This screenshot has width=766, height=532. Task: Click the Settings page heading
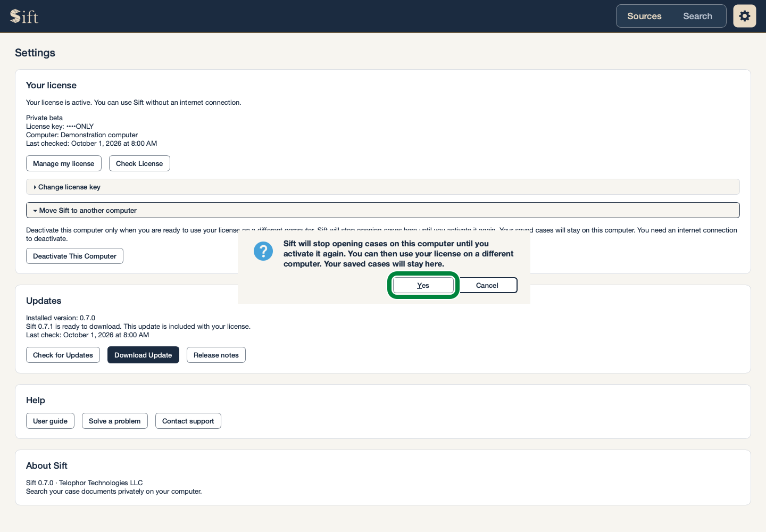35,53
